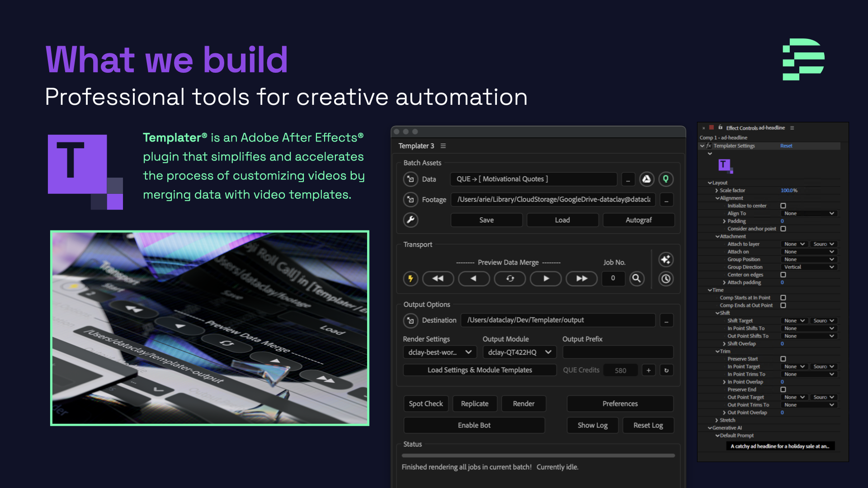Click the Load button in Batch Assets

tap(562, 220)
